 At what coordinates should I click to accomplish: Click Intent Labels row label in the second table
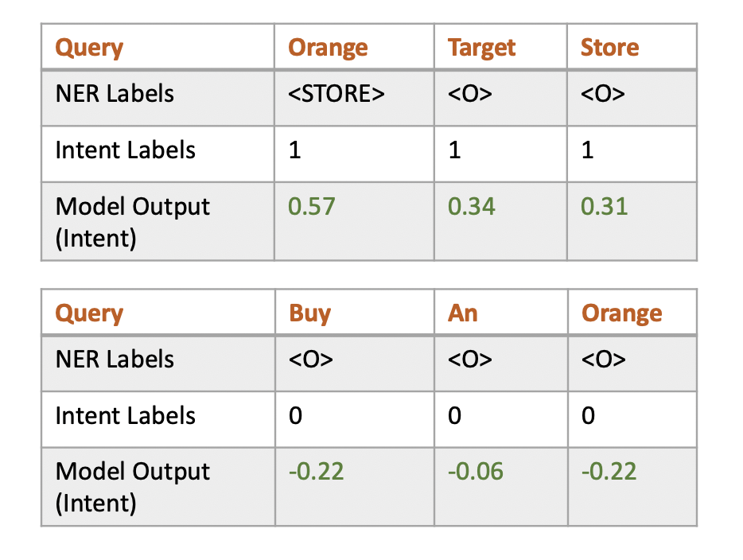point(125,415)
